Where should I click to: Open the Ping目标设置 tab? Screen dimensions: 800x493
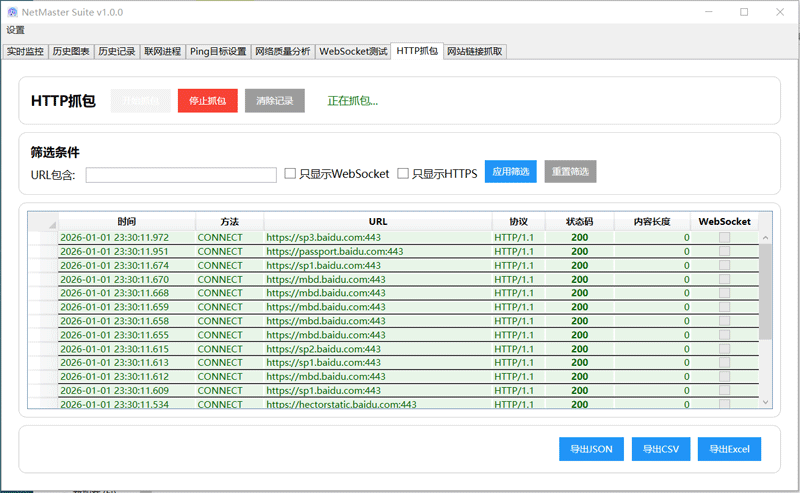click(x=218, y=51)
